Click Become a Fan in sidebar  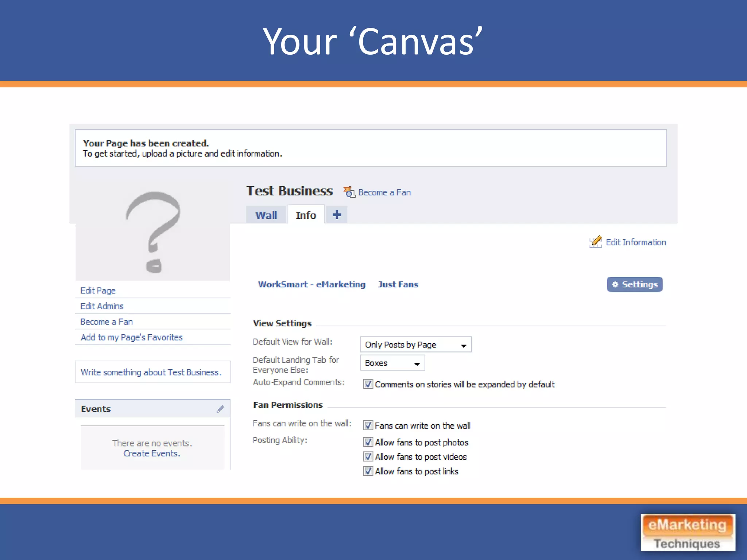tap(107, 322)
